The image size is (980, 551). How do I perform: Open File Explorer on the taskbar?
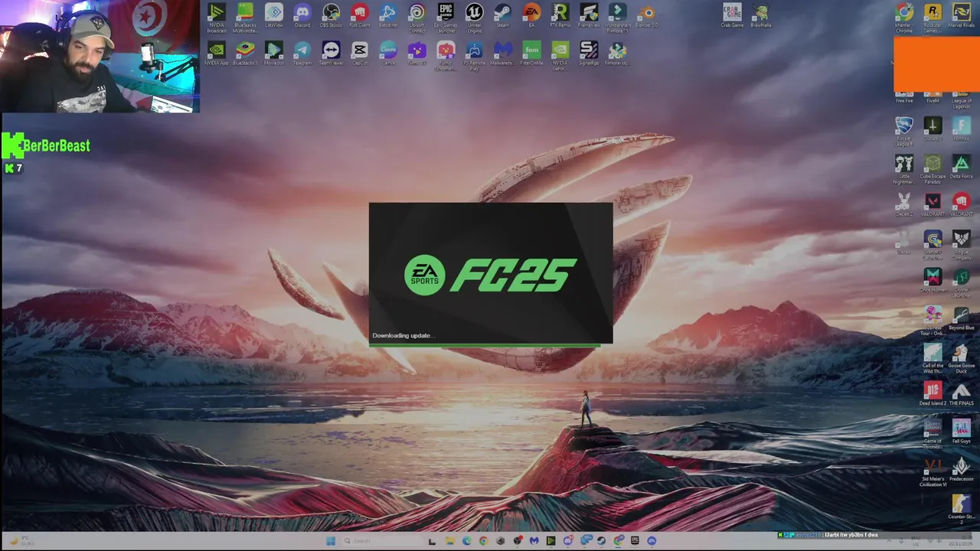[x=449, y=541]
